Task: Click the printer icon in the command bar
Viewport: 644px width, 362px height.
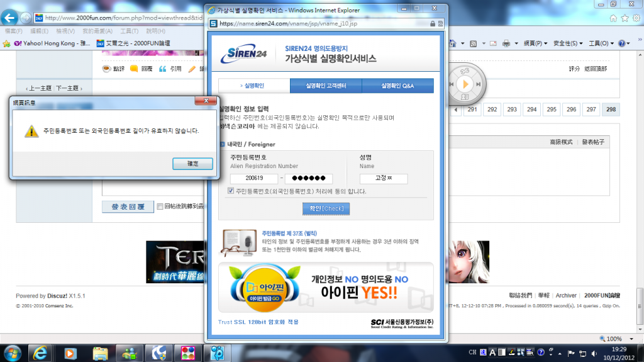Action: (507, 43)
